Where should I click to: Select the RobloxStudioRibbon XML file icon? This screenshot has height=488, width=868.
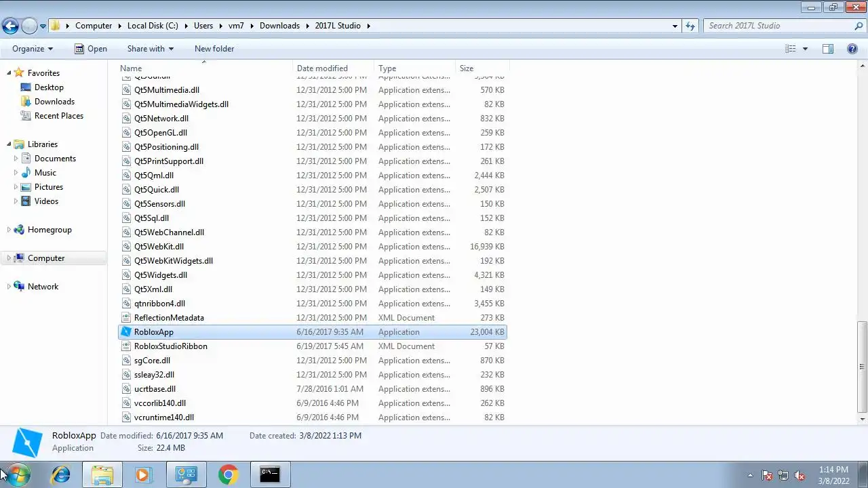tap(127, 346)
